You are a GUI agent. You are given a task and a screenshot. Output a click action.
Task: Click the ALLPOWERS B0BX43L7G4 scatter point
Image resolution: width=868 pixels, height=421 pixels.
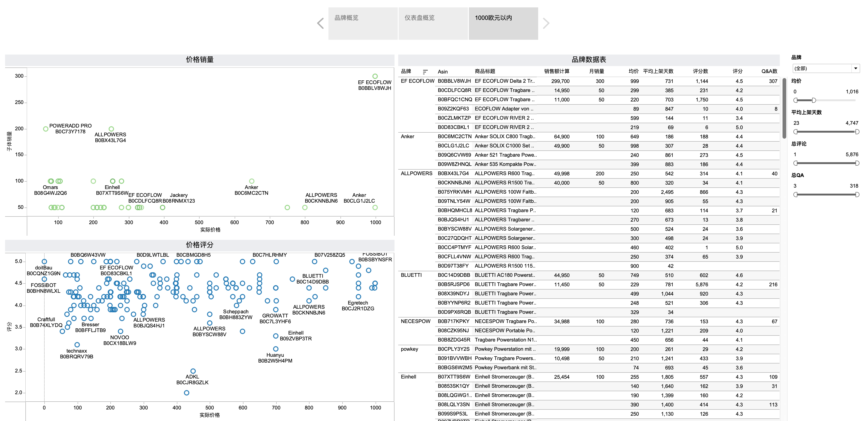[111, 129]
